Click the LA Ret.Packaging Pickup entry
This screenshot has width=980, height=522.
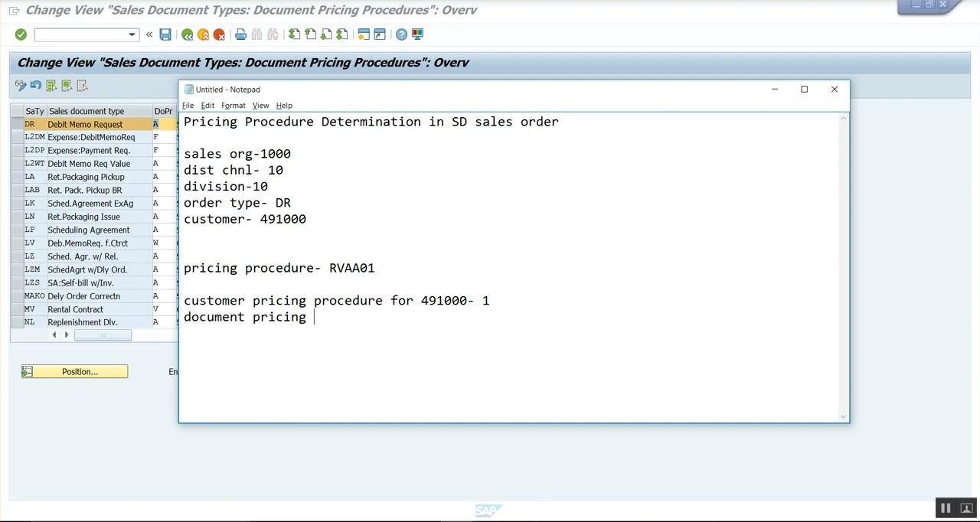(x=87, y=177)
